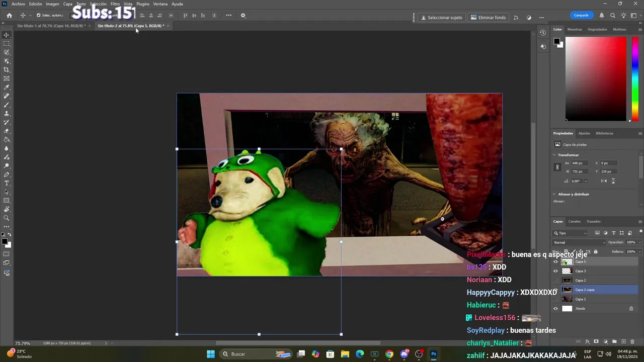
Task: Open the Color panel options menu
Action: [x=640, y=29]
